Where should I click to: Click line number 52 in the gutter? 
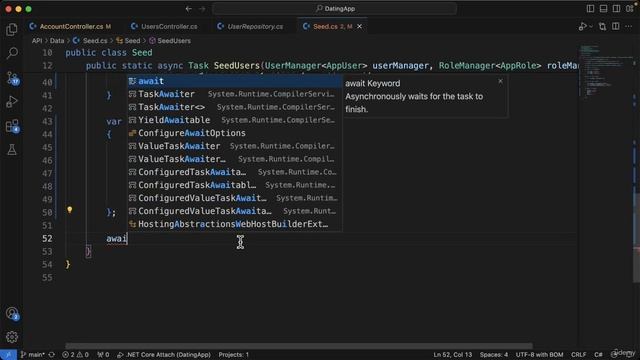point(47,239)
